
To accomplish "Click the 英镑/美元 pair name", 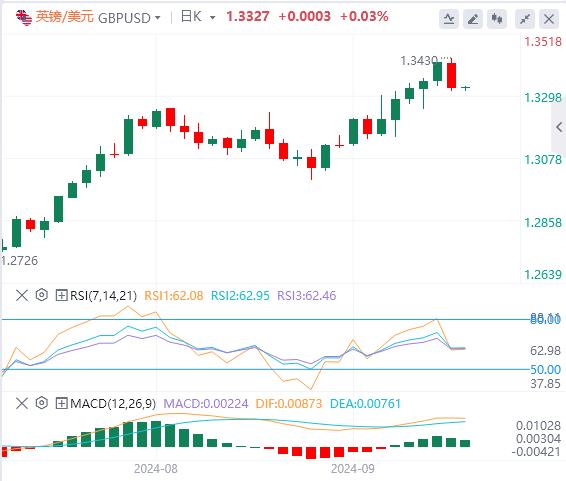I will pos(65,17).
